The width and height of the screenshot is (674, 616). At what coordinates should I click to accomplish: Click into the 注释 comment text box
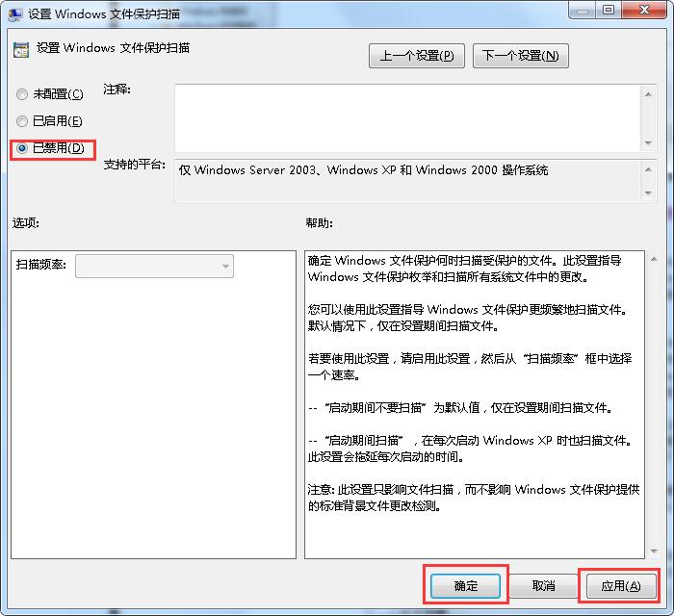pyautogui.click(x=407, y=118)
